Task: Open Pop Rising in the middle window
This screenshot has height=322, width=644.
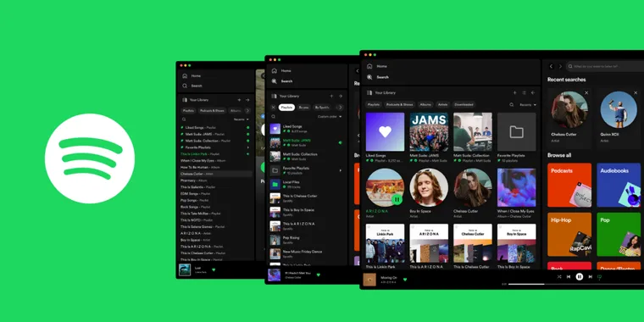Action: point(308,240)
